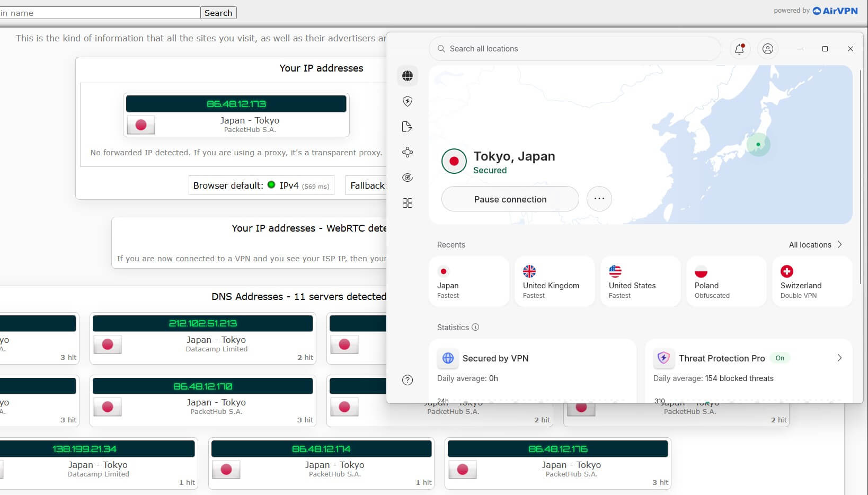Click the Tokyo server marker on map
The width and height of the screenshot is (868, 495).
click(758, 144)
